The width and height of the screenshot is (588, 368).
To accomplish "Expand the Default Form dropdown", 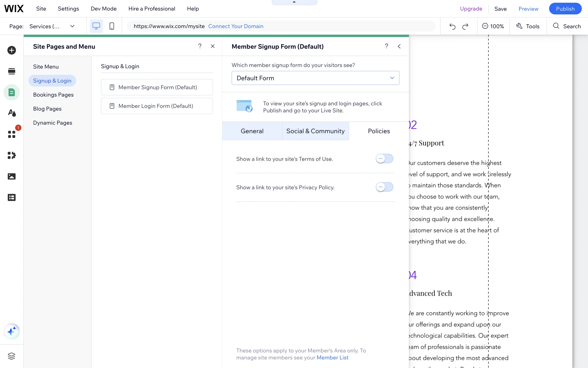I will click(x=315, y=78).
